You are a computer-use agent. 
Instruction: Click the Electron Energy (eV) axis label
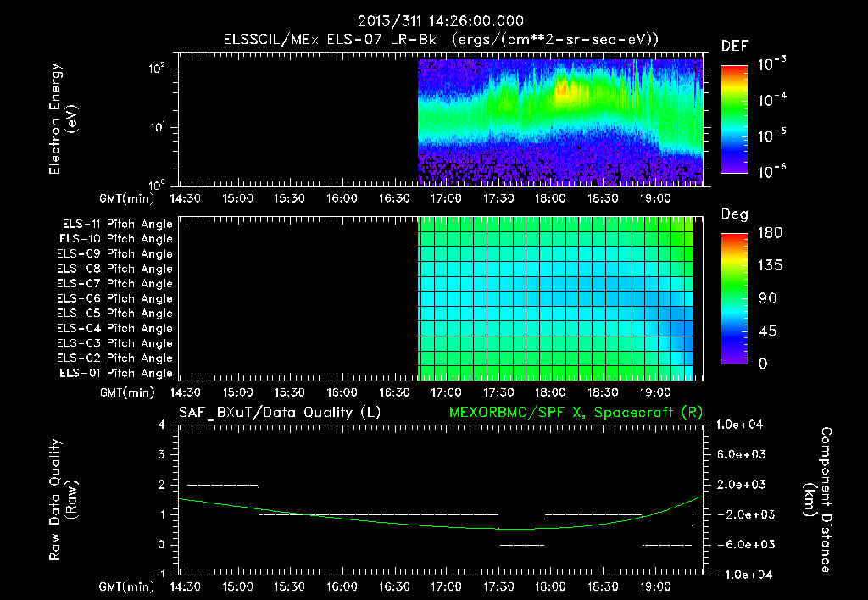coord(63,119)
